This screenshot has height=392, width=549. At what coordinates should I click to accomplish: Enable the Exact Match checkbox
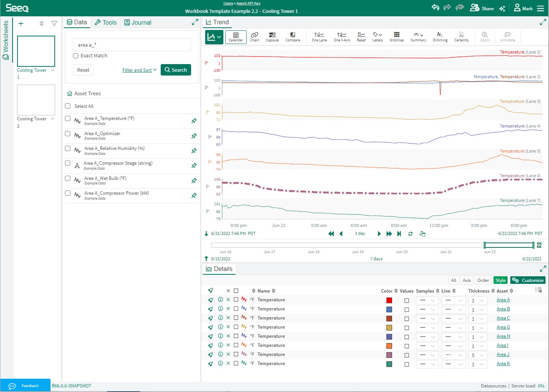[76, 56]
